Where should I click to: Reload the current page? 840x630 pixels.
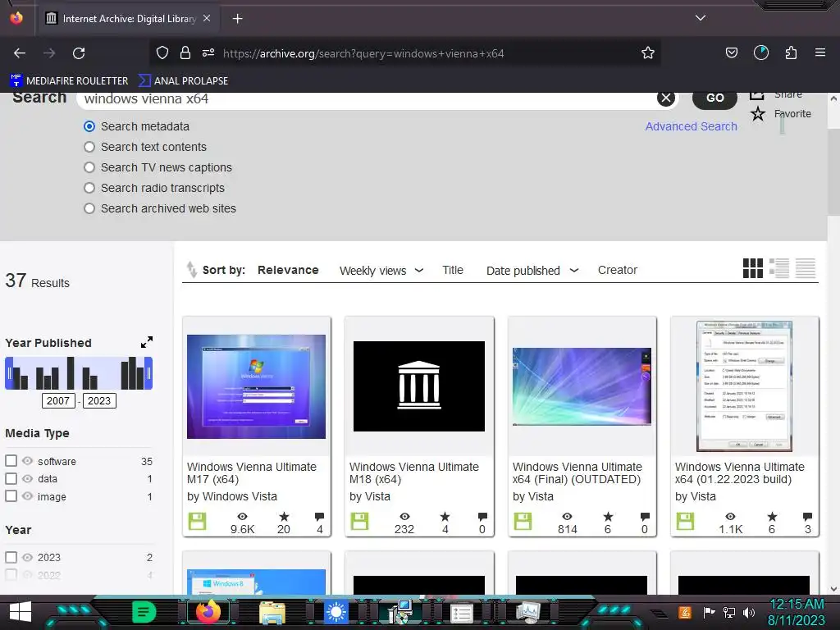(x=79, y=53)
